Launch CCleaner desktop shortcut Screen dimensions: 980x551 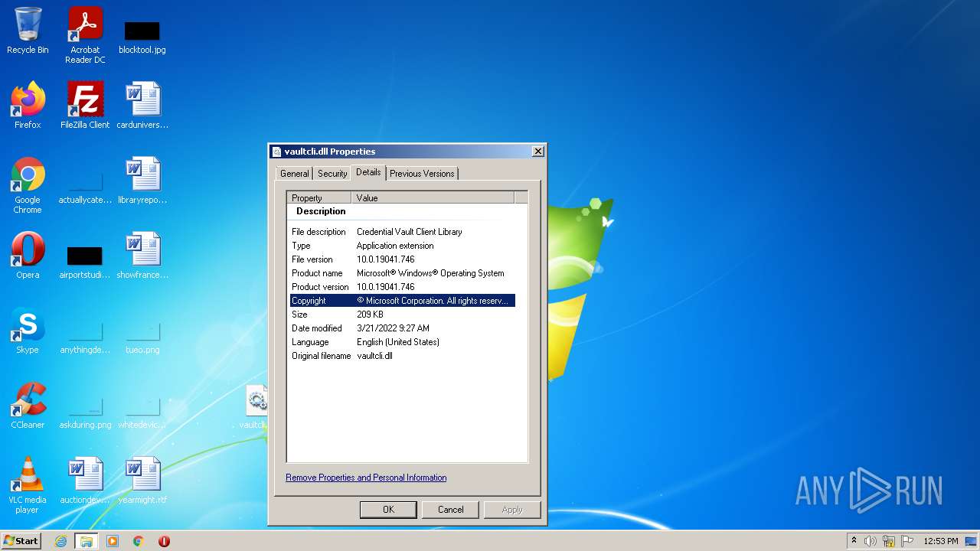click(28, 406)
